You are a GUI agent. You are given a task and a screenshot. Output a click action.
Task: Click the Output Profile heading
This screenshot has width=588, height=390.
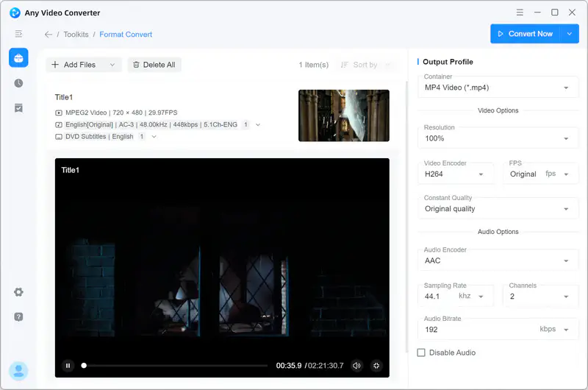tap(448, 62)
